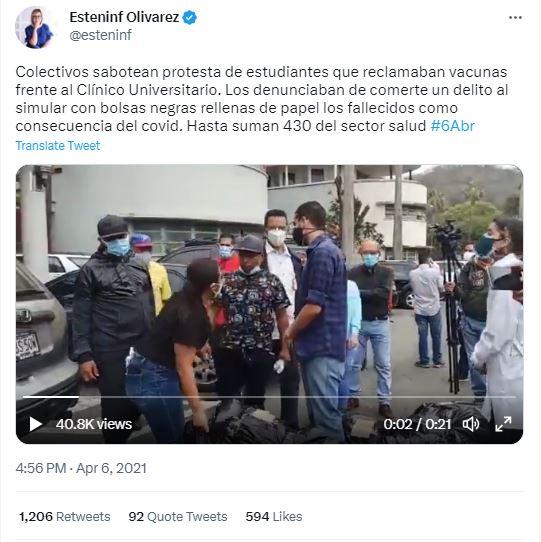Click the tweet text about Colectivos protest
541x542 pixels.
click(262, 99)
